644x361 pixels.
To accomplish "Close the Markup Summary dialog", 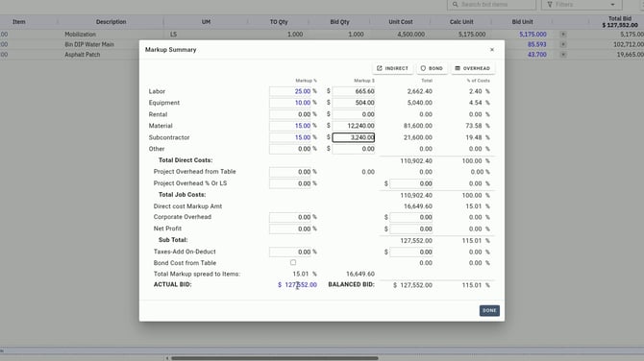I will 492,50.
